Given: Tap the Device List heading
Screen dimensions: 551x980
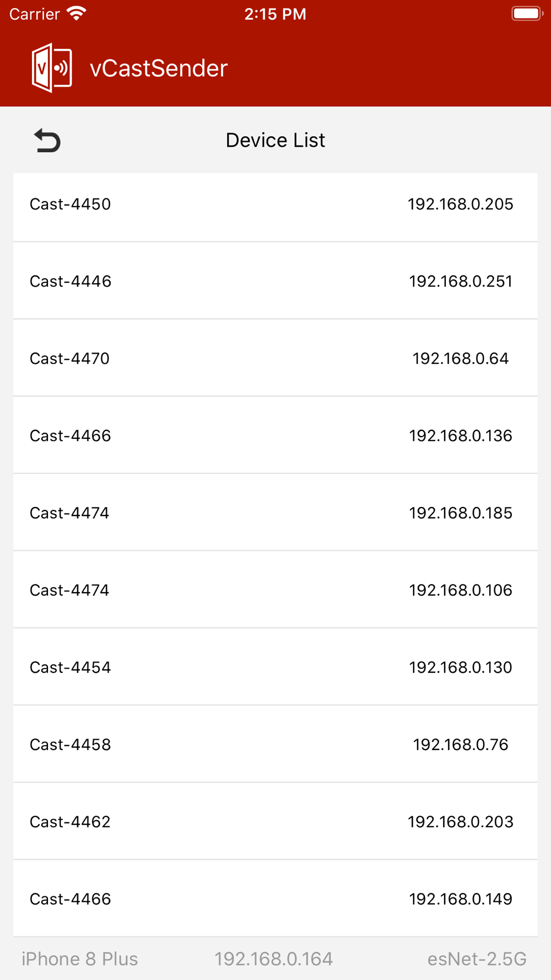Looking at the screenshot, I should (275, 140).
